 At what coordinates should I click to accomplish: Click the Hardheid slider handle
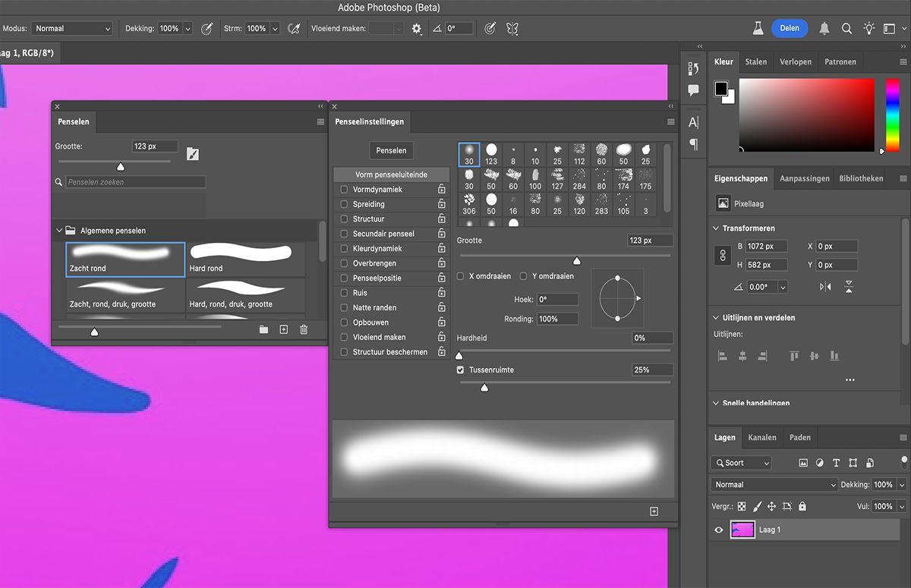click(x=459, y=355)
